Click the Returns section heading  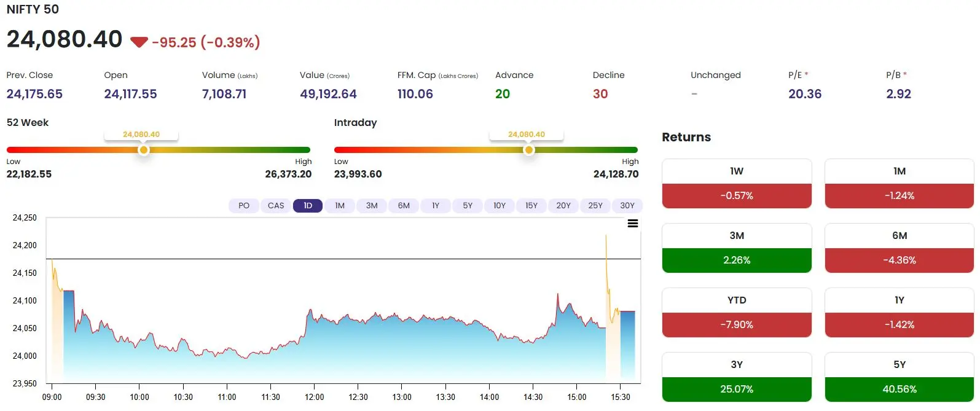tap(686, 137)
